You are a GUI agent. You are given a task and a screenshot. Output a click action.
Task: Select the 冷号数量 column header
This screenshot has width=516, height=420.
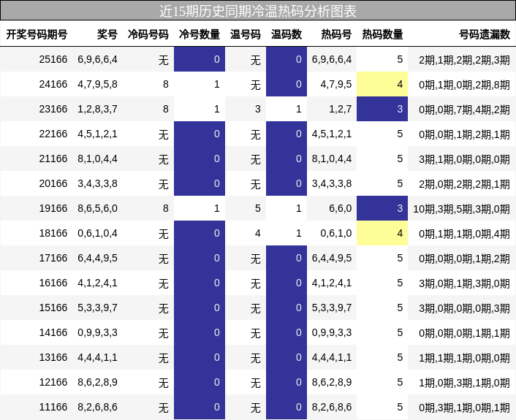point(200,34)
